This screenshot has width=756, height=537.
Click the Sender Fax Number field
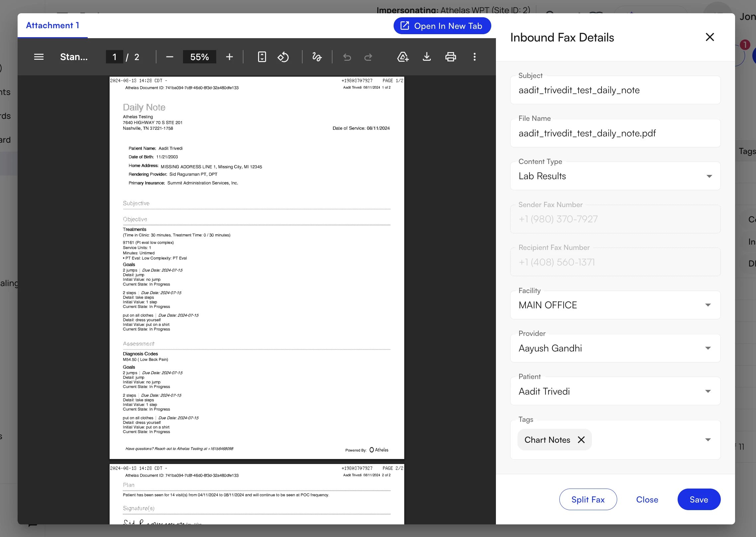615,219
